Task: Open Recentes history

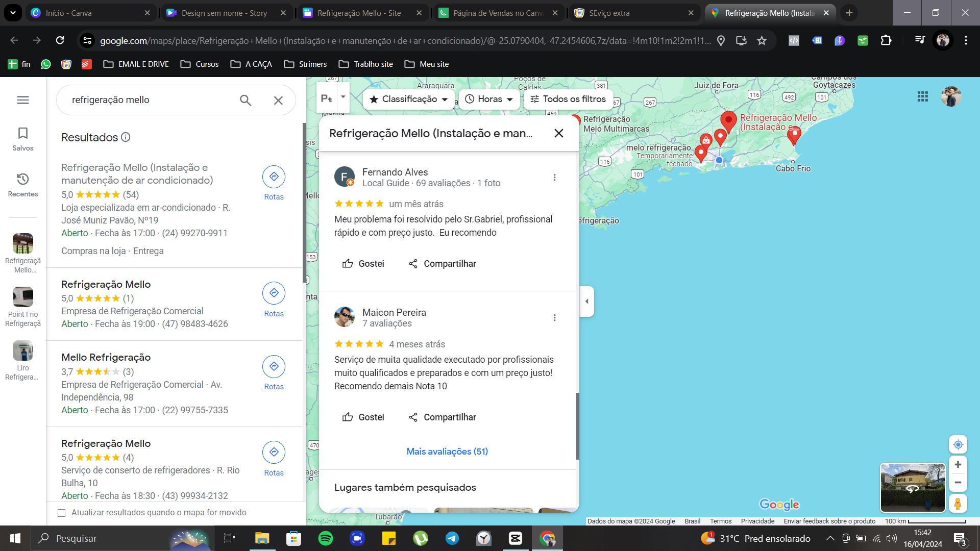Action: (x=23, y=185)
